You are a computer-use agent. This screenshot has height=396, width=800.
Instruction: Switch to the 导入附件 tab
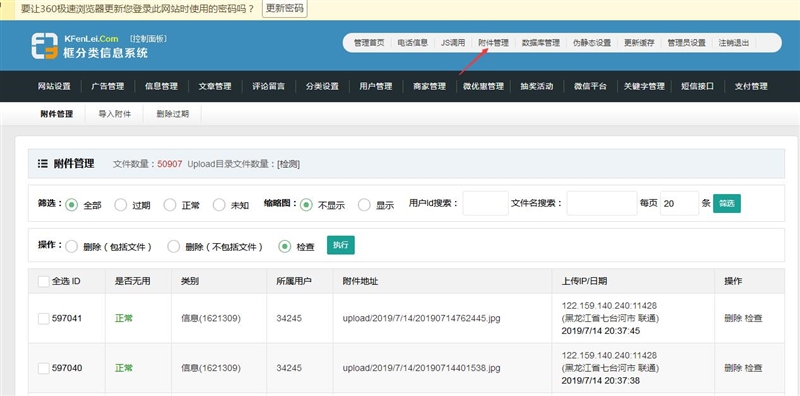(x=114, y=114)
